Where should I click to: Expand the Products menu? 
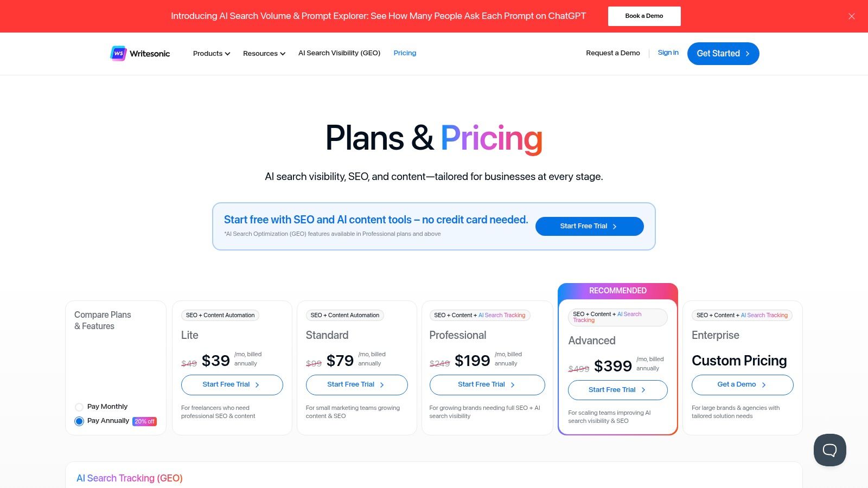[x=212, y=53]
